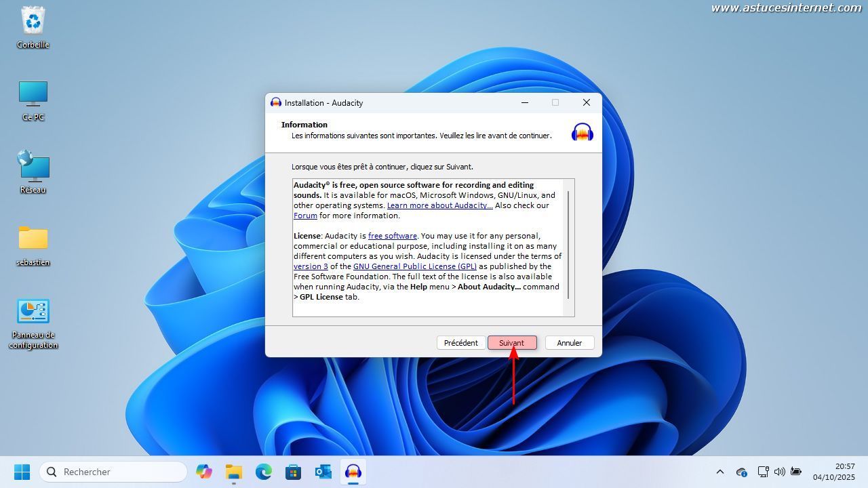The height and width of the screenshot is (488, 868).
Task: Select the Réseau desktop icon
Action: point(33,172)
